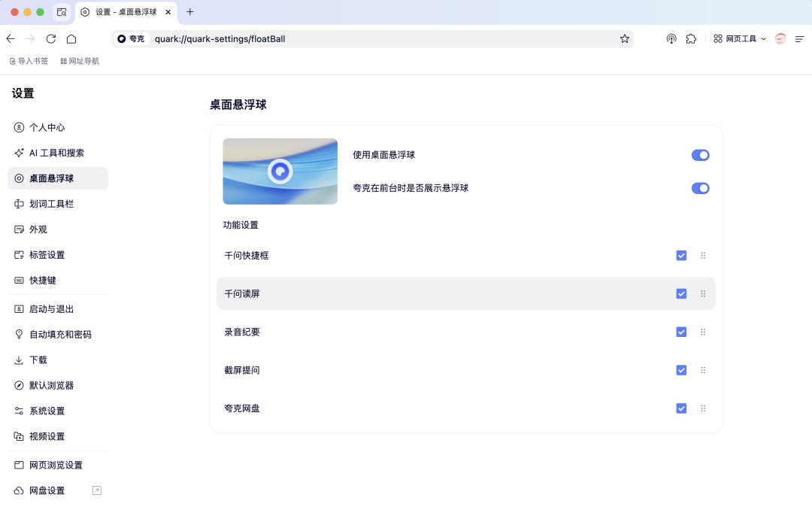Click the 导入书签 bookmark bar link

pos(29,61)
